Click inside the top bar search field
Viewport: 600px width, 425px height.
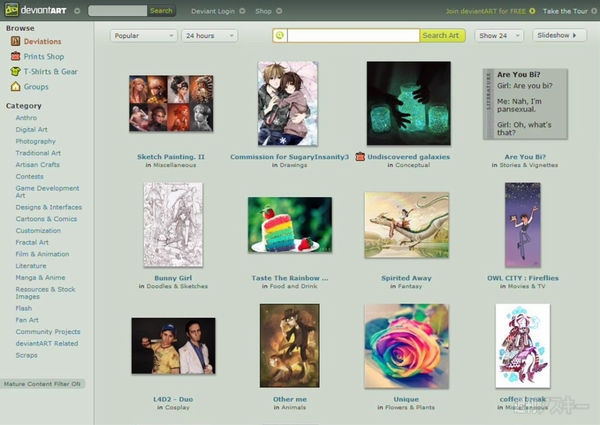(117, 11)
